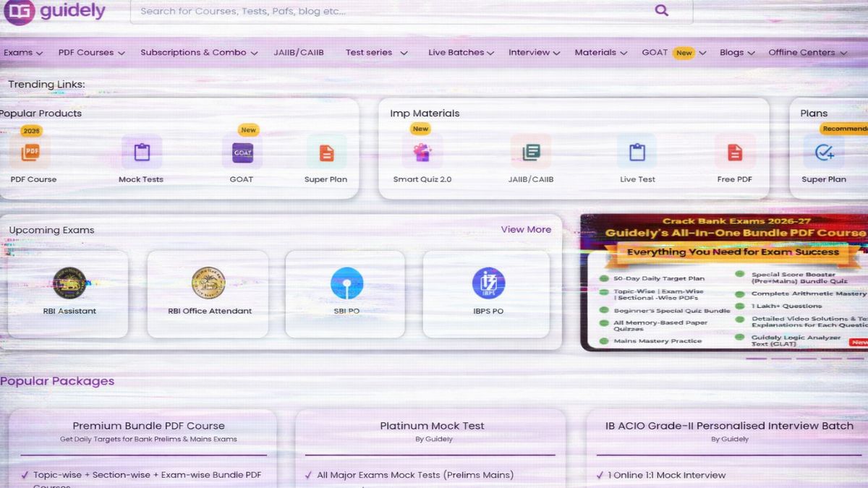
Task: Click the GOAT icon in Popular Products
Action: (242, 153)
